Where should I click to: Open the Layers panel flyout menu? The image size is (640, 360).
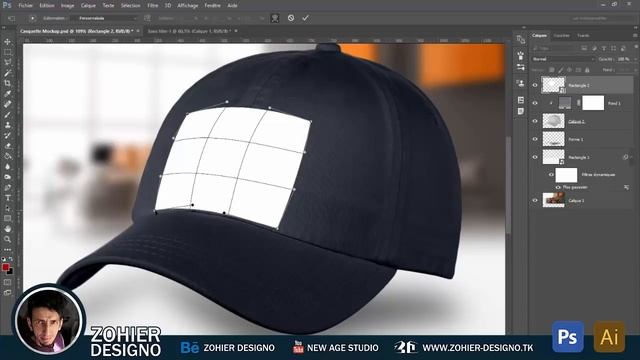click(636, 36)
